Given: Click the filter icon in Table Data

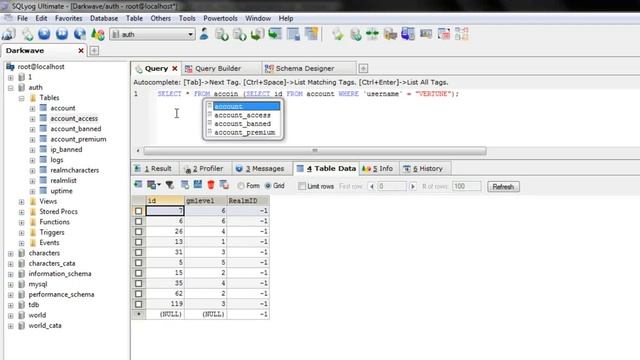Looking at the screenshot, I should tap(170, 185).
